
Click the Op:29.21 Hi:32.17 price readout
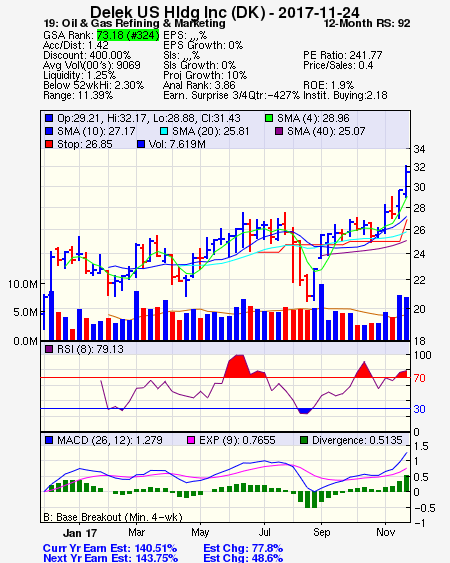[x=149, y=118]
